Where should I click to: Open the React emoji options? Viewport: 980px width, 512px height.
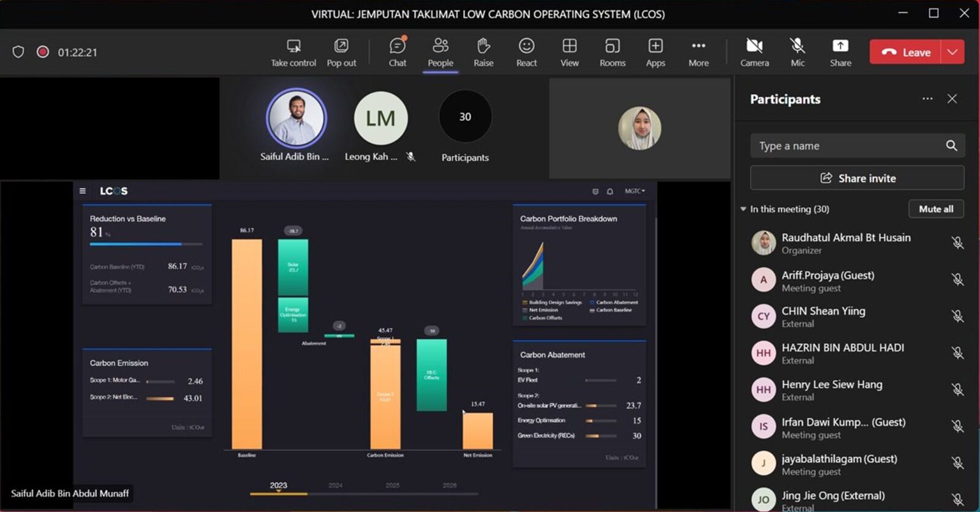526,53
